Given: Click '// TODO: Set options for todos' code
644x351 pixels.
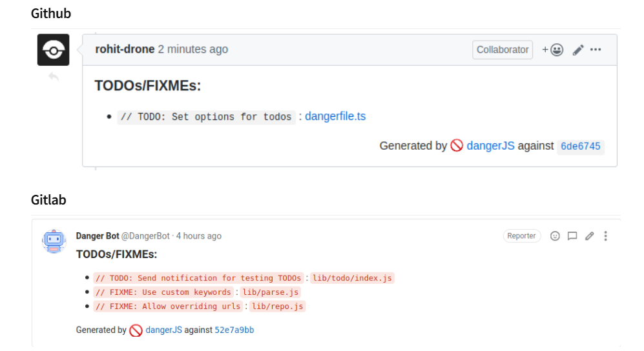Looking at the screenshot, I should [x=206, y=117].
